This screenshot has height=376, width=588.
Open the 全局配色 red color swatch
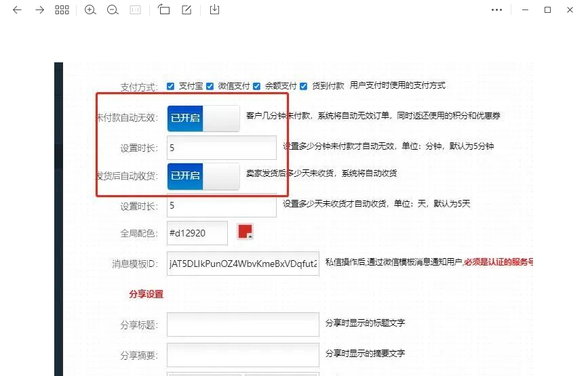(x=245, y=232)
